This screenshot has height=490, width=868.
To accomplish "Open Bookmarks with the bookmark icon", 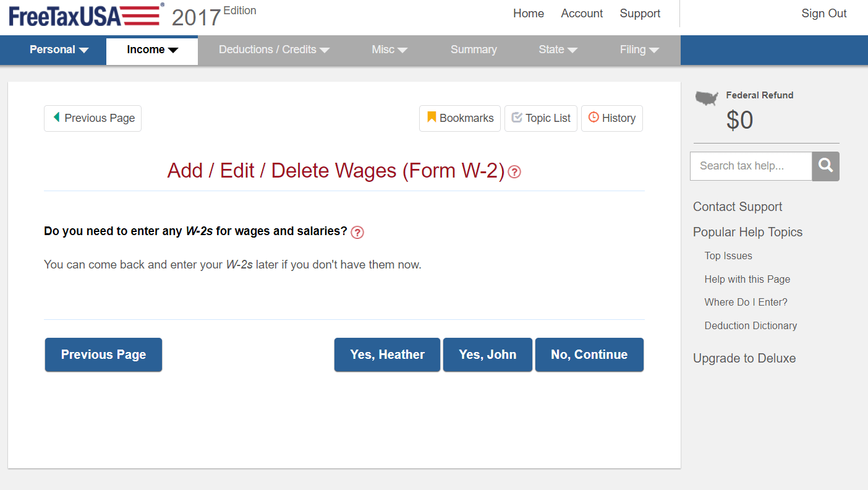I will coord(460,118).
